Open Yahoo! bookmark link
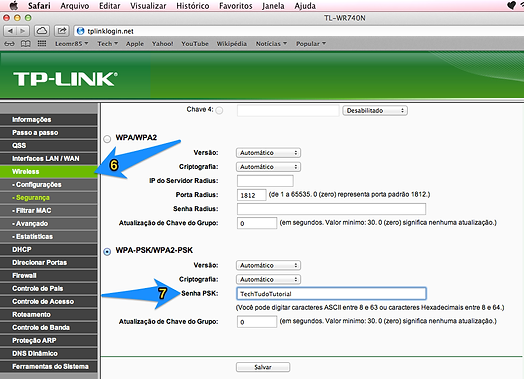Viewport: 524px width, 379px height. click(162, 44)
